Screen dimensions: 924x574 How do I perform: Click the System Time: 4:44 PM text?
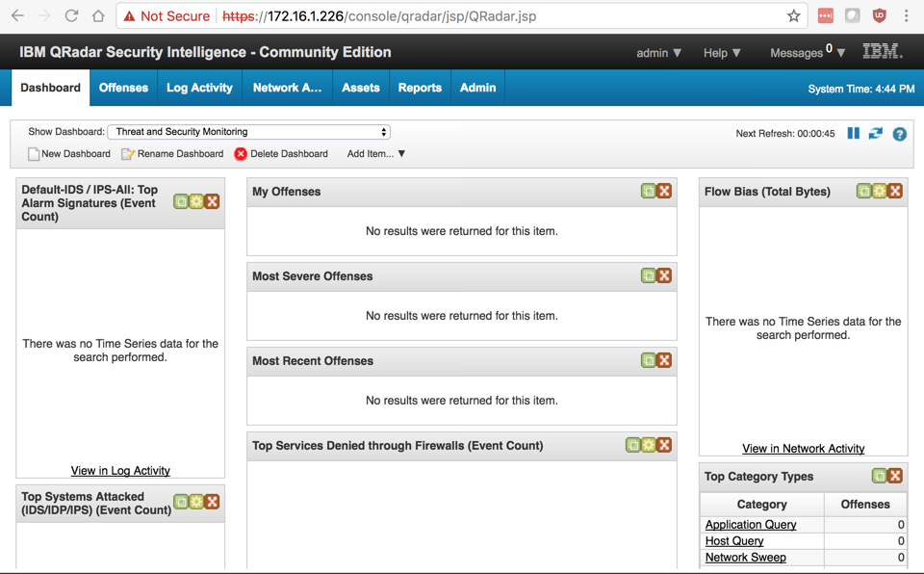(x=860, y=89)
